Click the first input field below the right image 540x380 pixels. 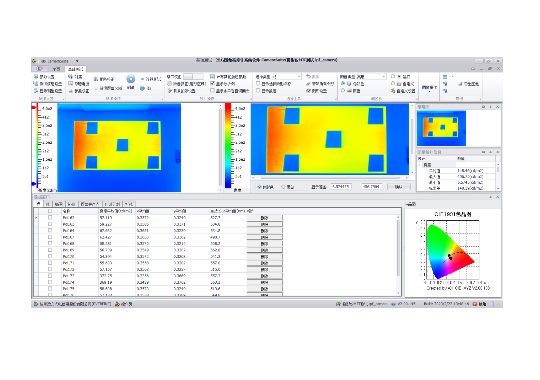click(341, 186)
